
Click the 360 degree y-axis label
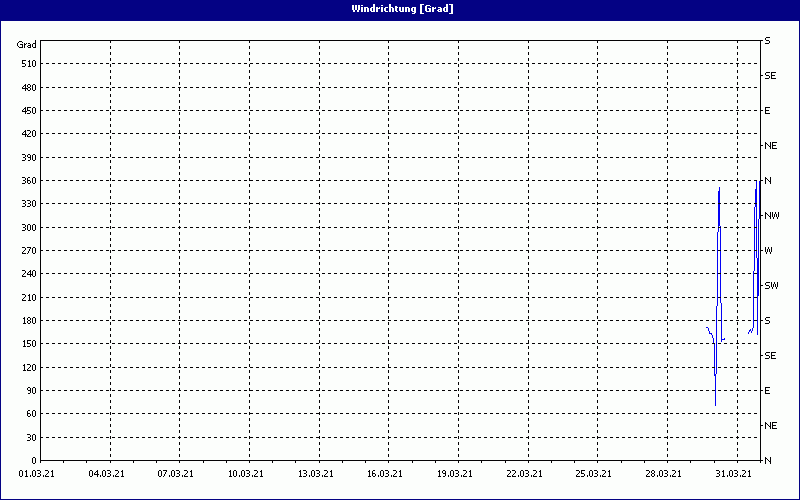click(27, 181)
